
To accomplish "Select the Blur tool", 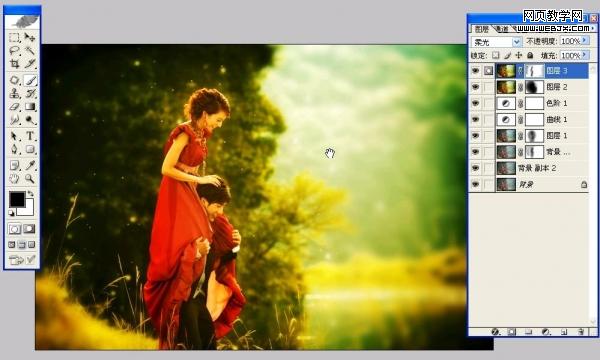I will 14,120.
